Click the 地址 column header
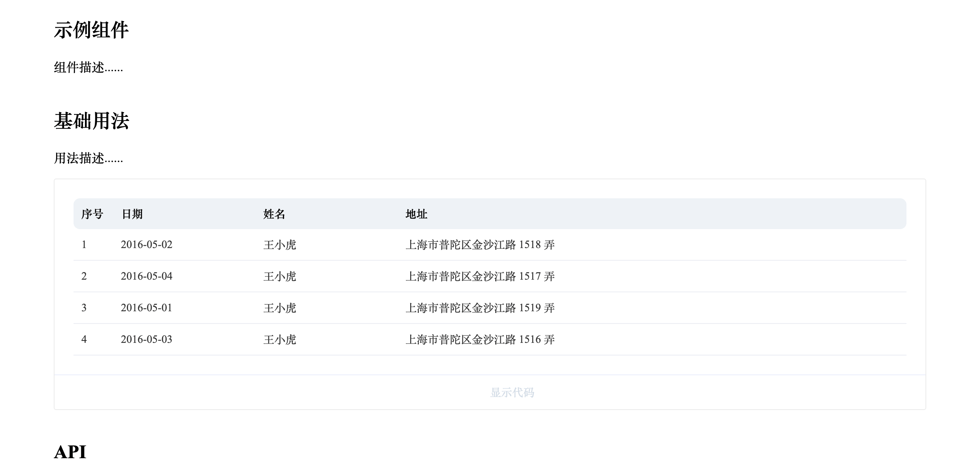980x474 pixels. click(x=416, y=214)
